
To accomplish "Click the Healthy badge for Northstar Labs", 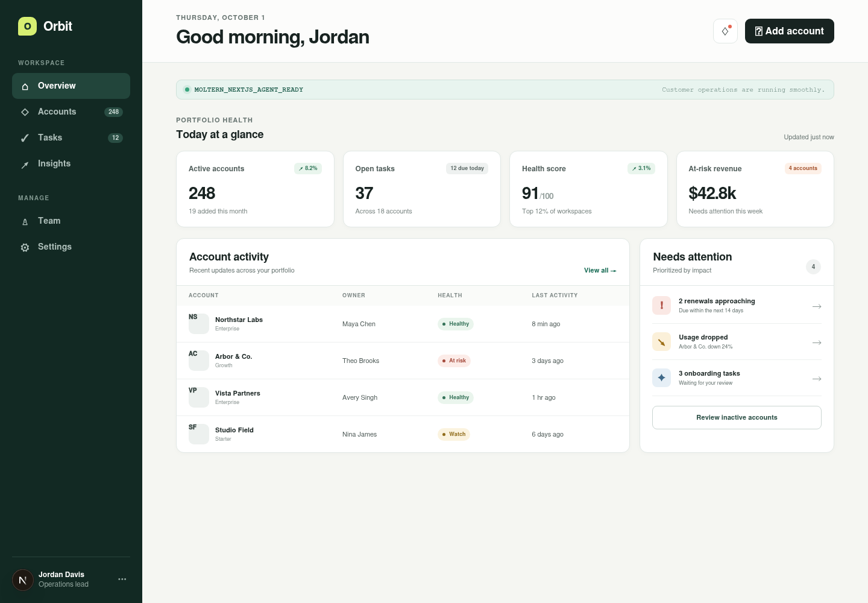I will [x=456, y=324].
